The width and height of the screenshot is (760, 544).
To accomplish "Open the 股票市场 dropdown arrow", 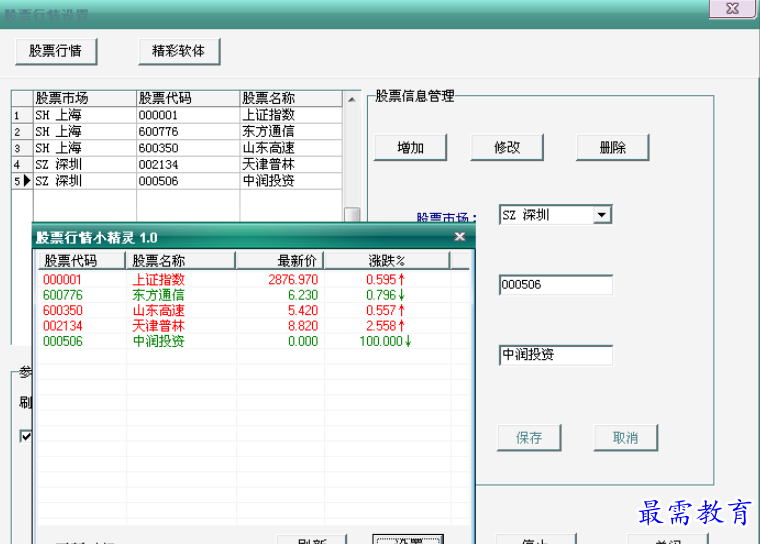I will [602, 215].
